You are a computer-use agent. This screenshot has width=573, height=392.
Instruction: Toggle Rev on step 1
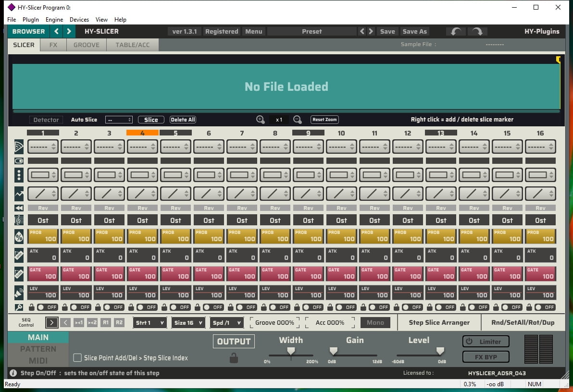[43, 208]
